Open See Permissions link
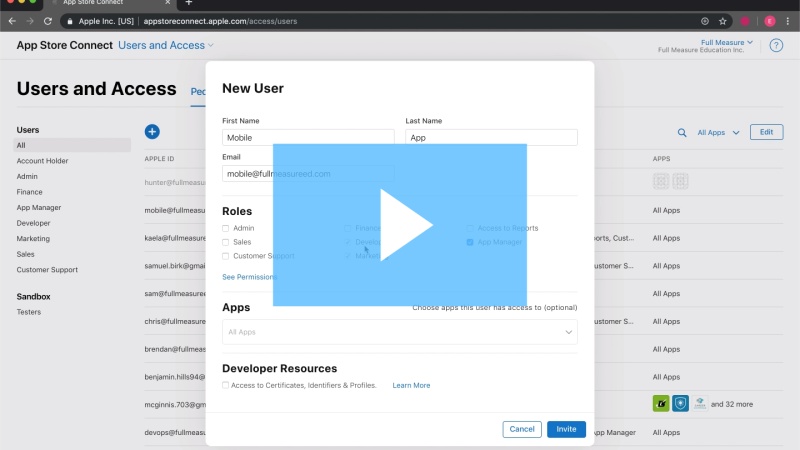 (249, 277)
